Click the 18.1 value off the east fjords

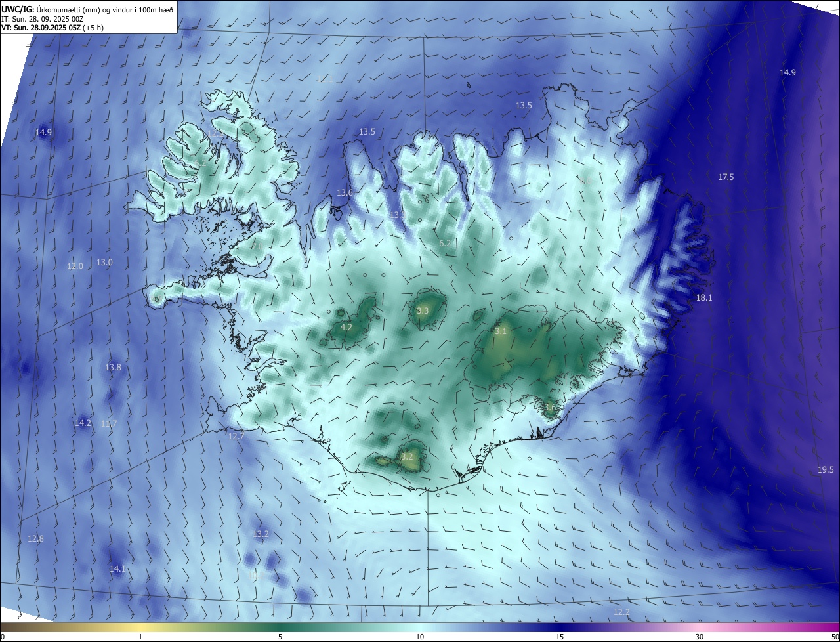click(703, 298)
